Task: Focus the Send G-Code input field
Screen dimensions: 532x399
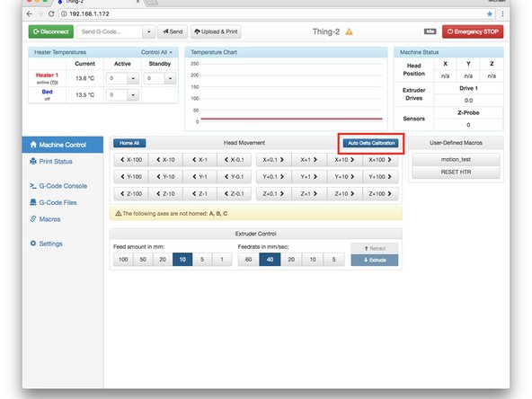Action: (110, 31)
